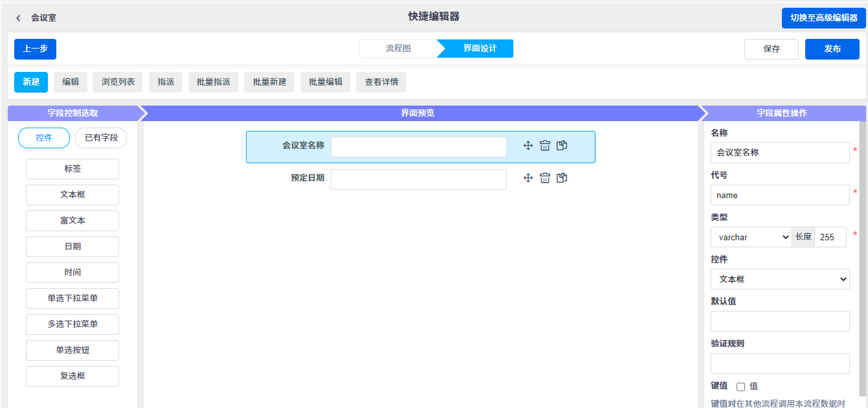Viewport: 868px width, 408px height.
Task: Select the 单选下拉菜单 control
Action: click(x=72, y=299)
